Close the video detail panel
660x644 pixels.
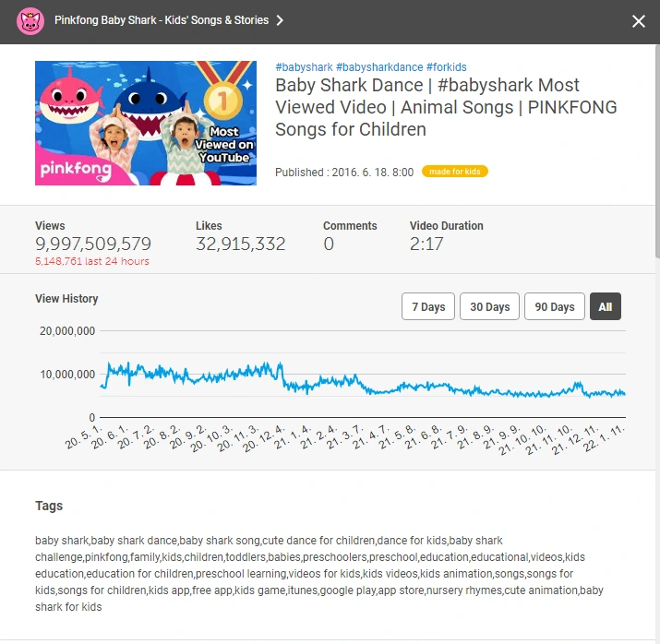pos(638,21)
